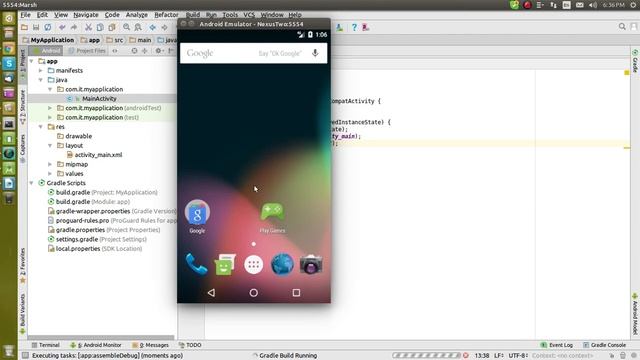Stop the Gradle build with red cancel icon
Image resolution: width=640 pixels, height=360 pixels.
[466, 356]
